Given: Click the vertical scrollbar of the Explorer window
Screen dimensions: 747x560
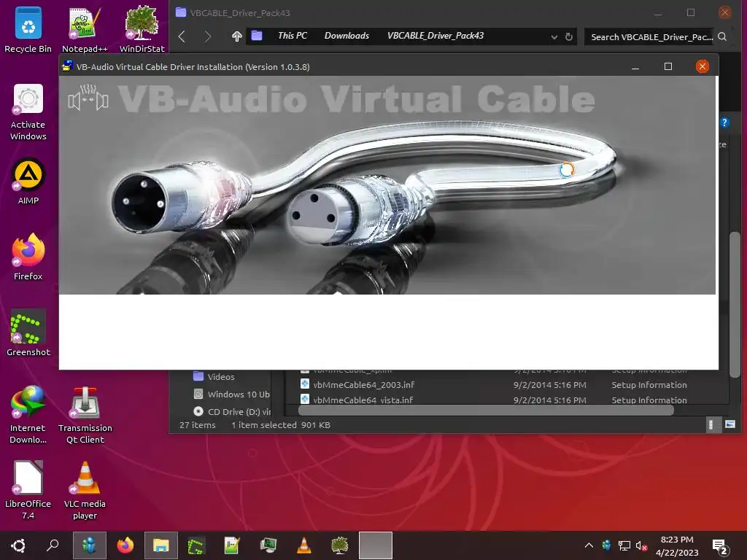Looking at the screenshot, I should click(x=735, y=305).
